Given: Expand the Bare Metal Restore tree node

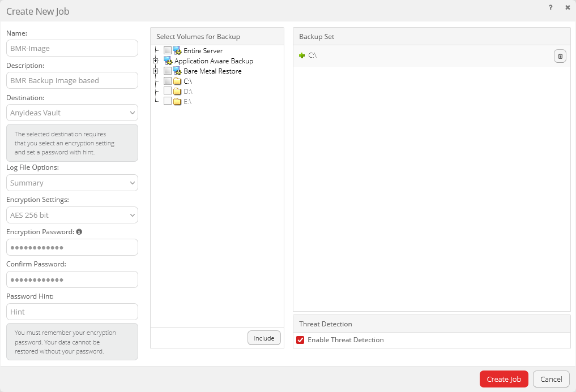Looking at the screenshot, I should 156,71.
